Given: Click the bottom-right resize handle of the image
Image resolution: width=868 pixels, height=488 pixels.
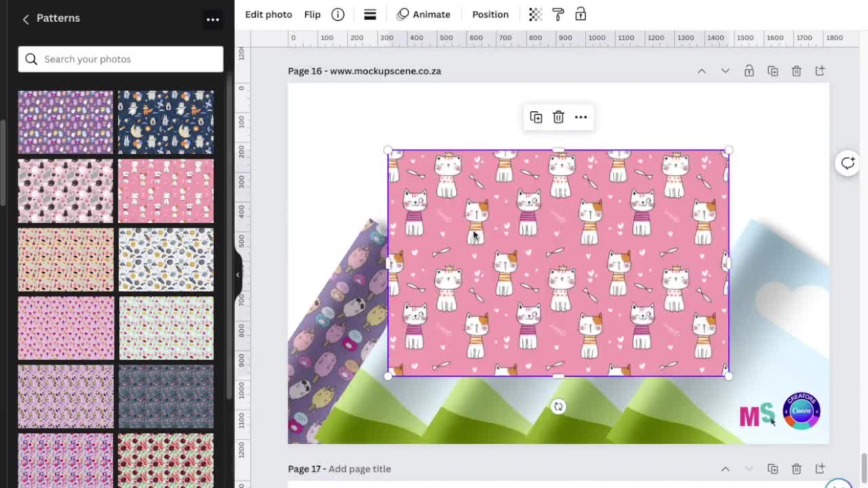Looking at the screenshot, I should [x=728, y=376].
